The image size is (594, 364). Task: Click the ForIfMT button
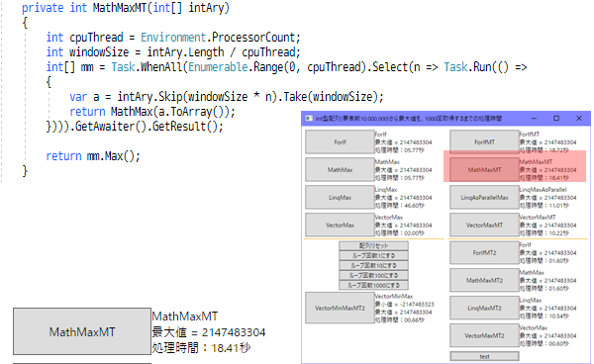(x=484, y=141)
